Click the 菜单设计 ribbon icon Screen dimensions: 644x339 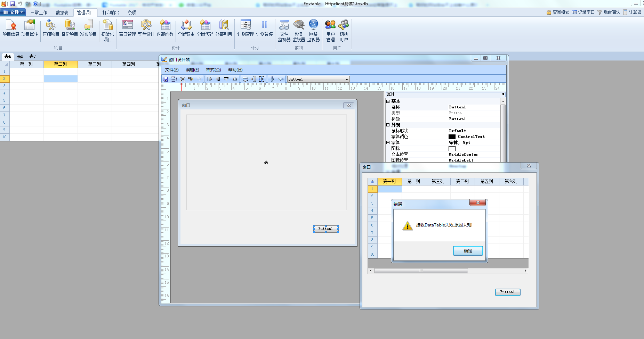tap(146, 28)
